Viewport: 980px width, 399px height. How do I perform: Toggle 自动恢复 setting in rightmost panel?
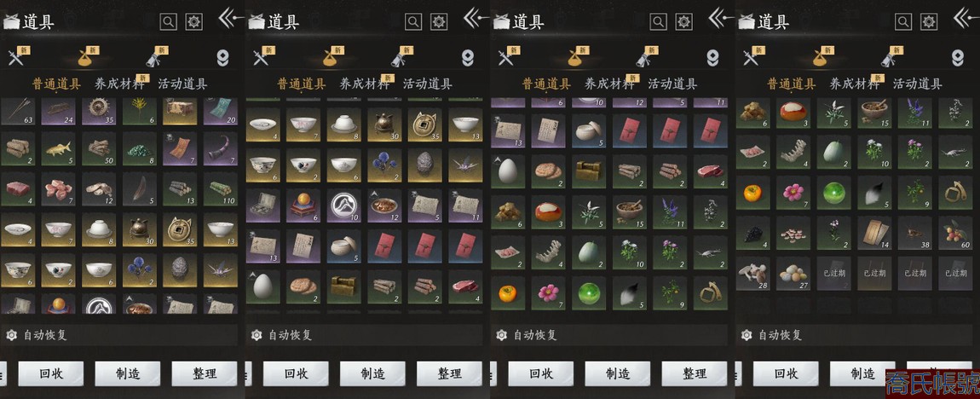tap(773, 335)
